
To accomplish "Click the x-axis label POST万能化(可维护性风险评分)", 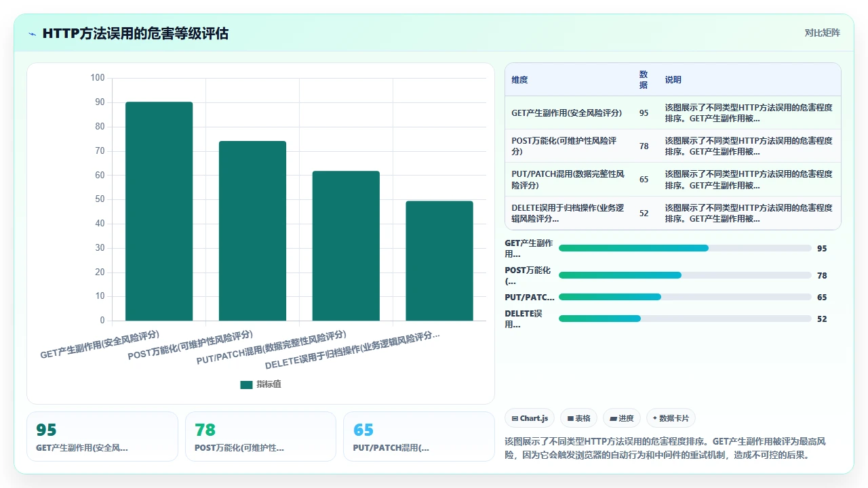I will pos(190,345).
